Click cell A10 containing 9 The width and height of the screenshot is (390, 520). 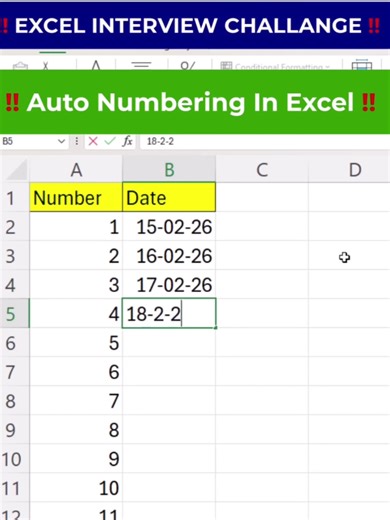(x=76, y=458)
